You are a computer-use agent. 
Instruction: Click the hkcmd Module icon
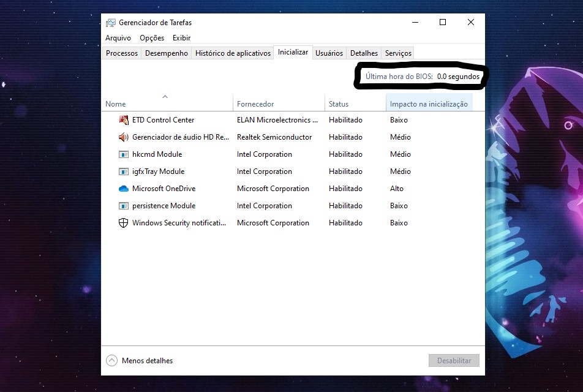(124, 154)
